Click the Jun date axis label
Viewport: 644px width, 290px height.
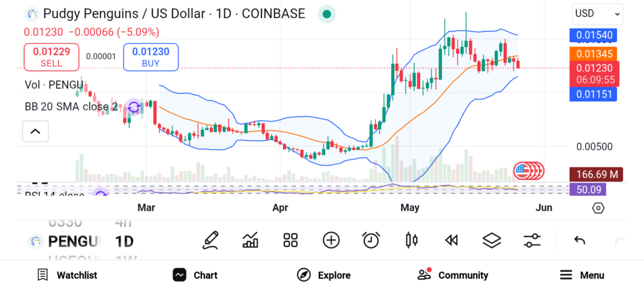click(543, 208)
